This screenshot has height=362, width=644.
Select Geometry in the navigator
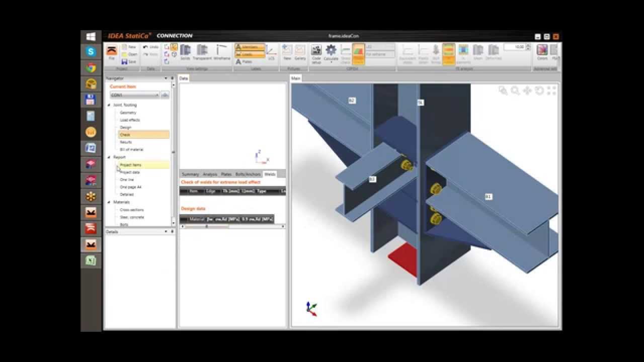[x=128, y=113]
